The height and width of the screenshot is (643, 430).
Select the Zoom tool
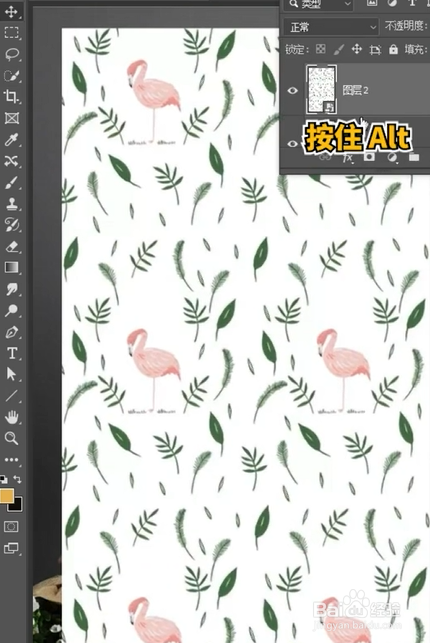(11, 438)
